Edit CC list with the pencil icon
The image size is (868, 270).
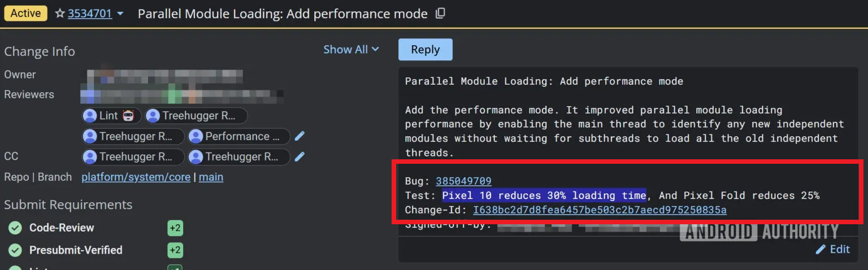pos(300,156)
